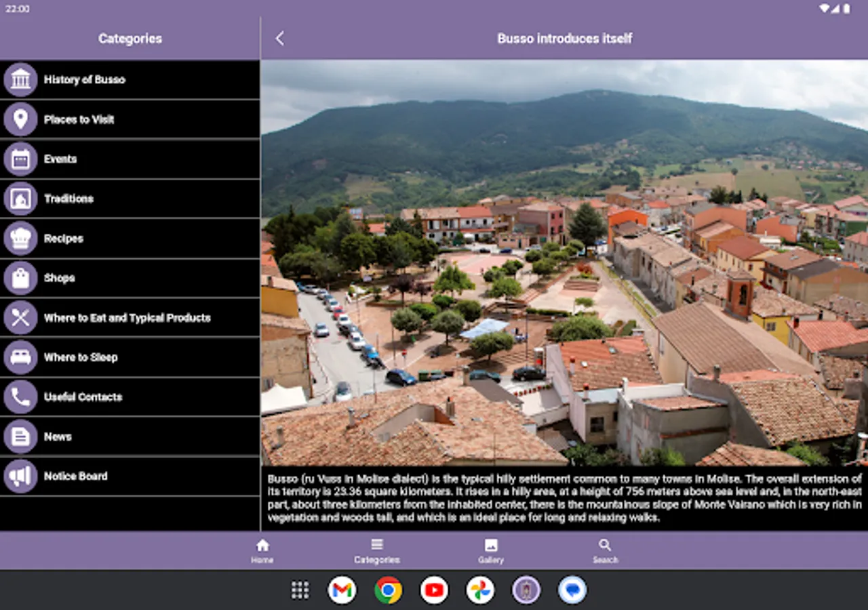
Task: Open the Recipes label
Action: pos(64,238)
